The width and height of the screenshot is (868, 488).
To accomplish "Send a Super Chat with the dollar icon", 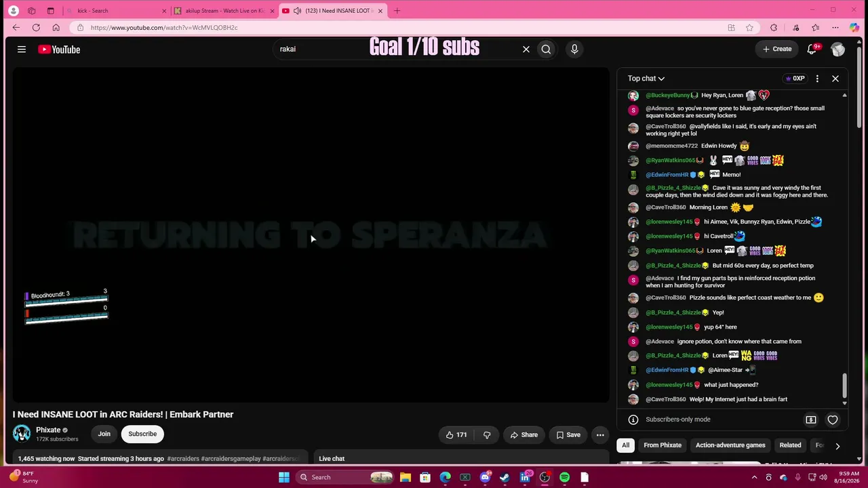I will click(810, 420).
